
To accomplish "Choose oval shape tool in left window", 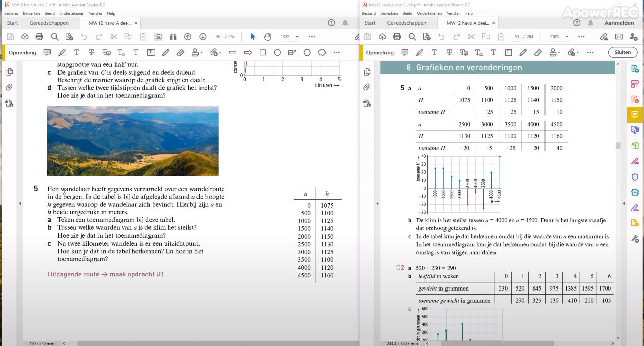I will click(x=277, y=52).
